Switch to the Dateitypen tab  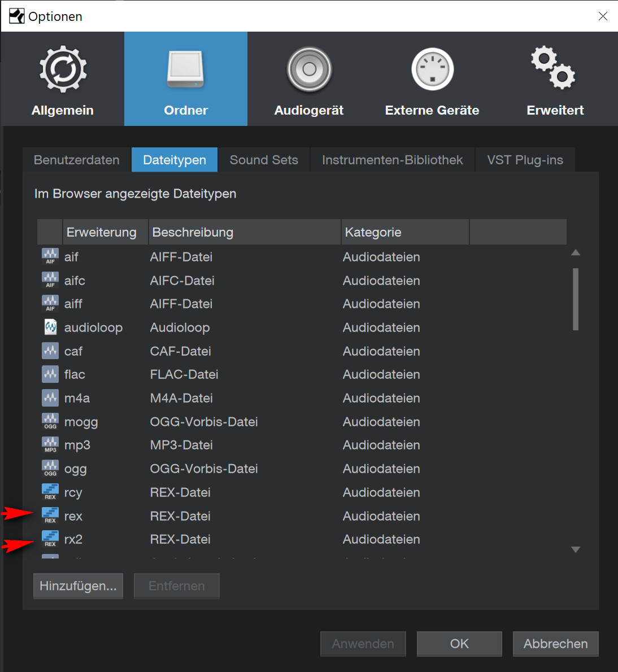click(x=175, y=160)
